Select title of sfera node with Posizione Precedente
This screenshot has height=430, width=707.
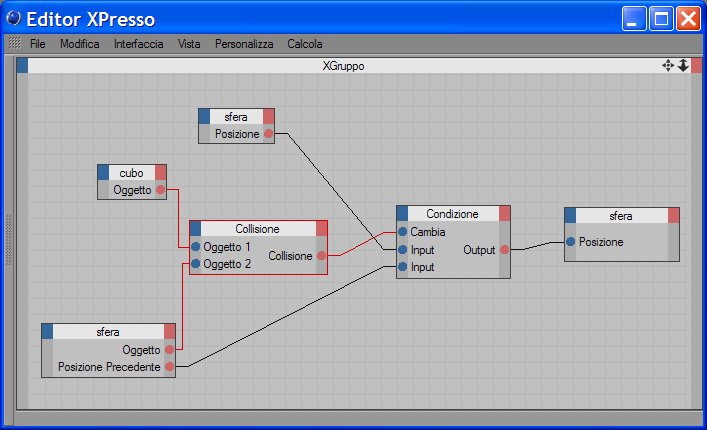click(x=108, y=332)
